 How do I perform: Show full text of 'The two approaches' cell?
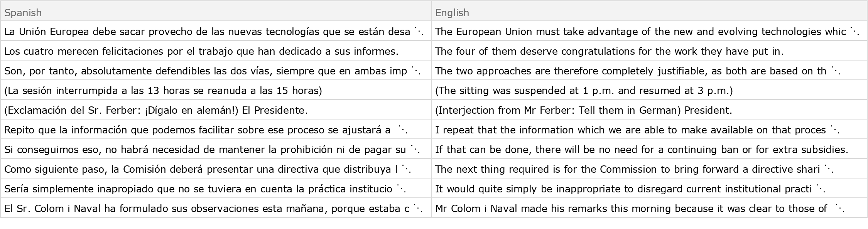pos(834,71)
